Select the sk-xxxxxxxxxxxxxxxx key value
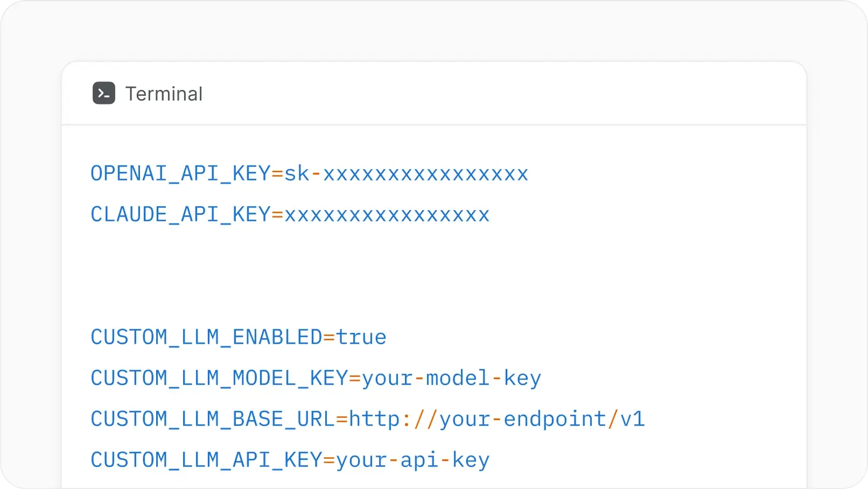 [x=406, y=174]
